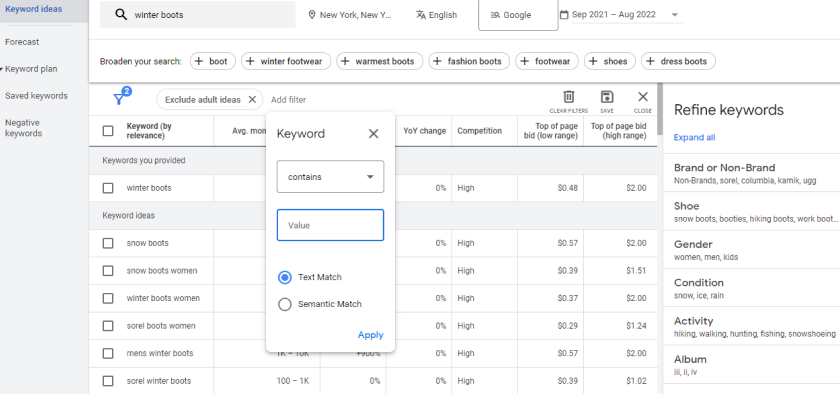Close the Keyword filter popup
The height and width of the screenshot is (400, 840).
[373, 133]
